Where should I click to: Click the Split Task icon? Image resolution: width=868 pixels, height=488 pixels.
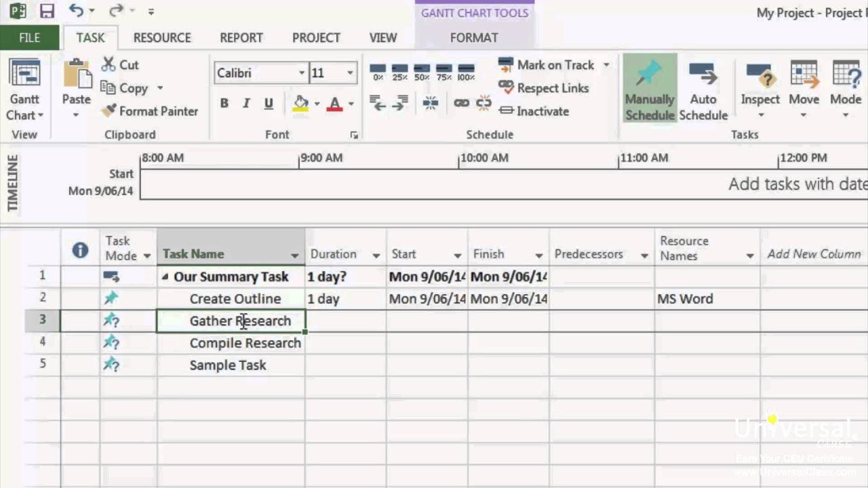point(431,103)
